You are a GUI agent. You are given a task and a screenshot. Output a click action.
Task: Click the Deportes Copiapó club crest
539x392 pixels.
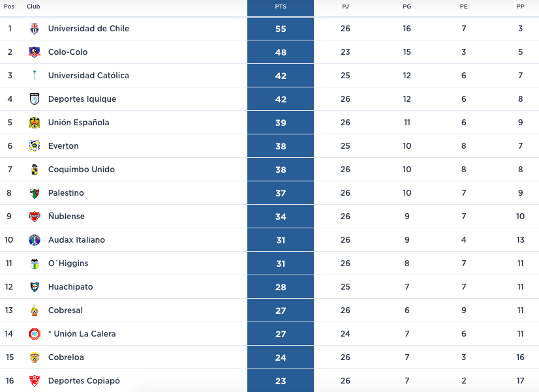click(35, 381)
